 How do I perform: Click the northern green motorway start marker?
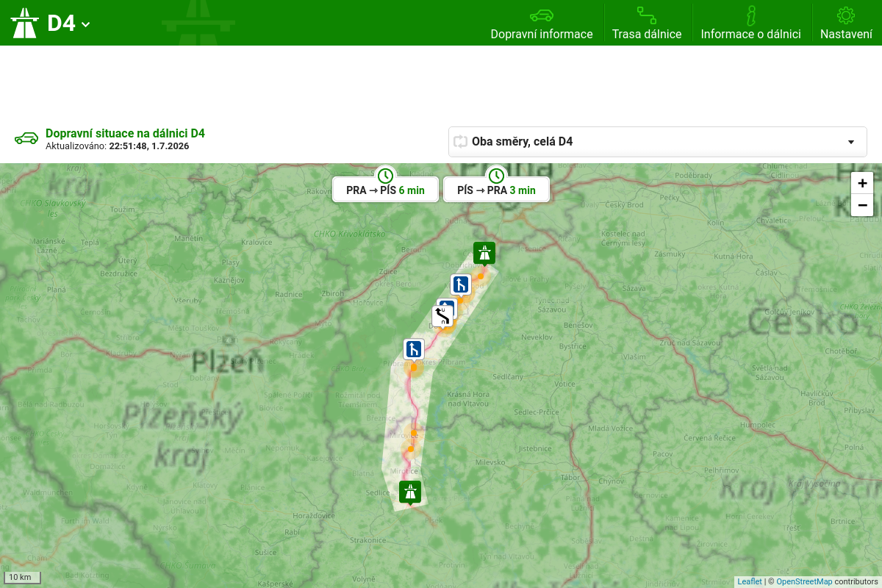(x=484, y=254)
